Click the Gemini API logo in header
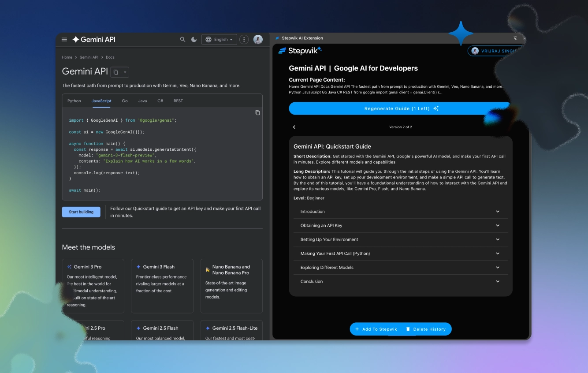This screenshot has width=588, height=373. (x=94, y=39)
